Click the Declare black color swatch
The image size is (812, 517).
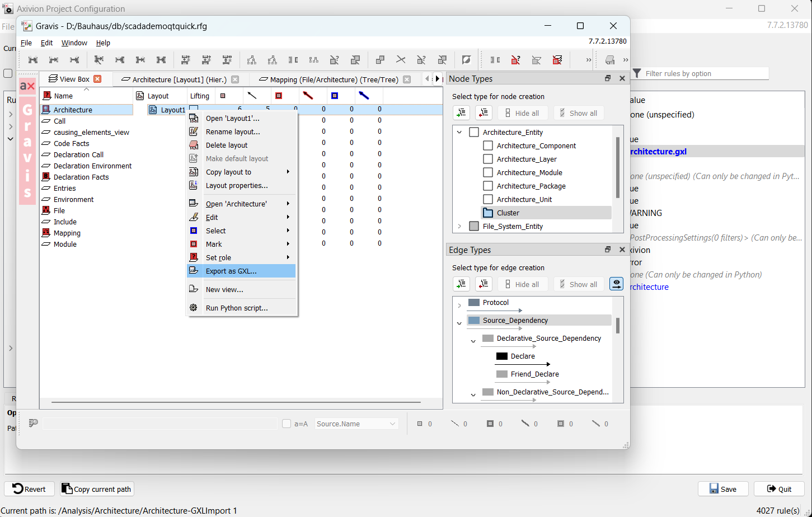click(502, 356)
